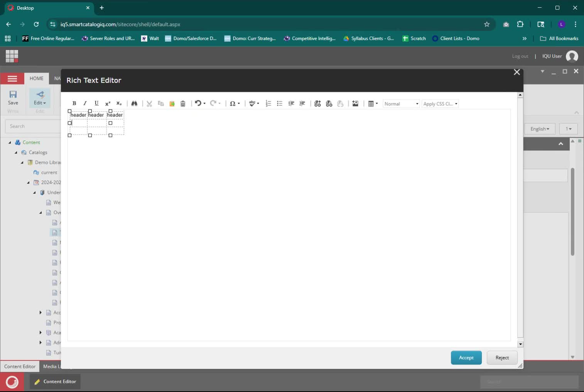Open the Undo history dropdown arrow
This screenshot has width=584, height=392.
coord(204,103)
